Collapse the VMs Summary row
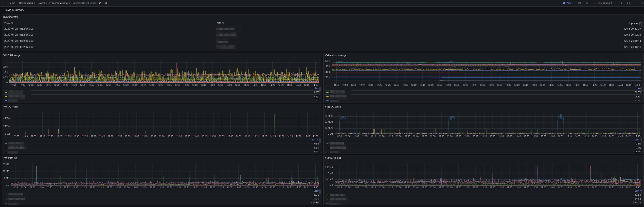644x207 pixels. pyautogui.click(x=4, y=10)
